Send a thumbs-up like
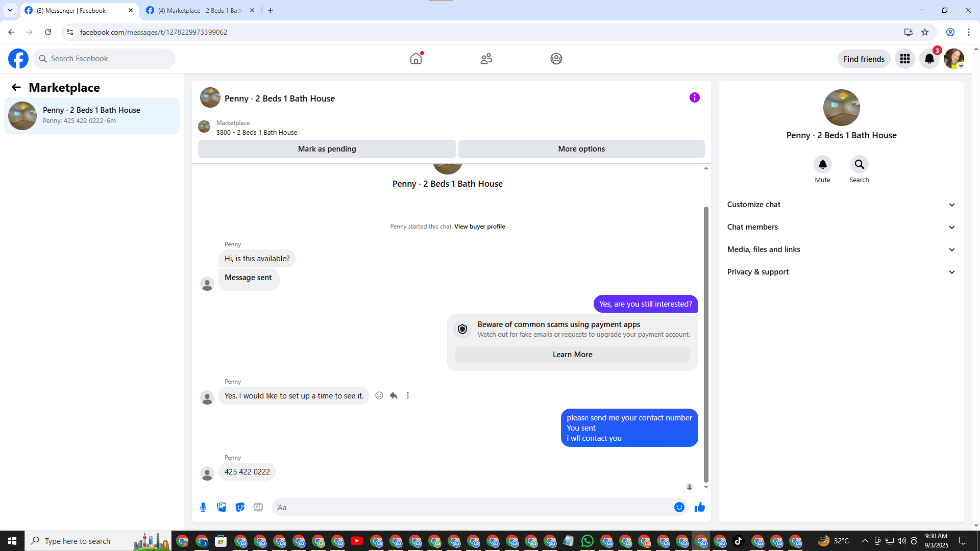This screenshot has width=980, height=551. click(x=700, y=507)
